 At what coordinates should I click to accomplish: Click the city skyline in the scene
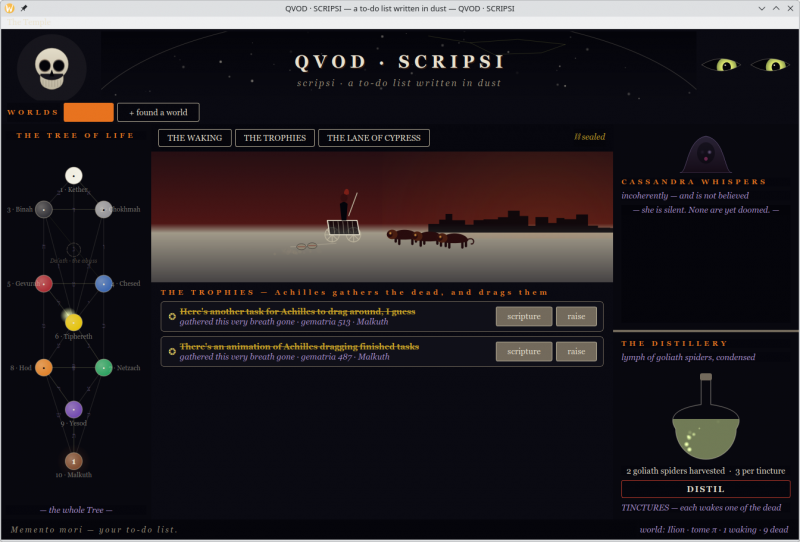pyautogui.click(x=519, y=222)
